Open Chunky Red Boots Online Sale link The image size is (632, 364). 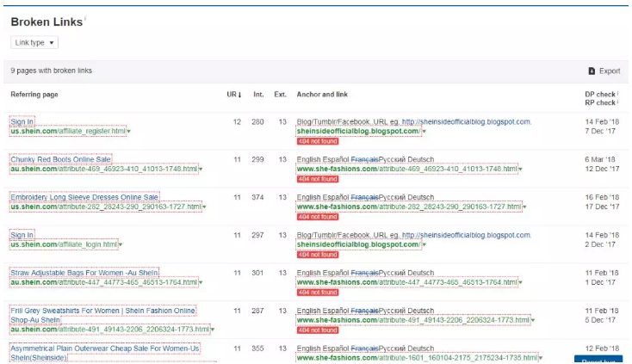click(60, 159)
